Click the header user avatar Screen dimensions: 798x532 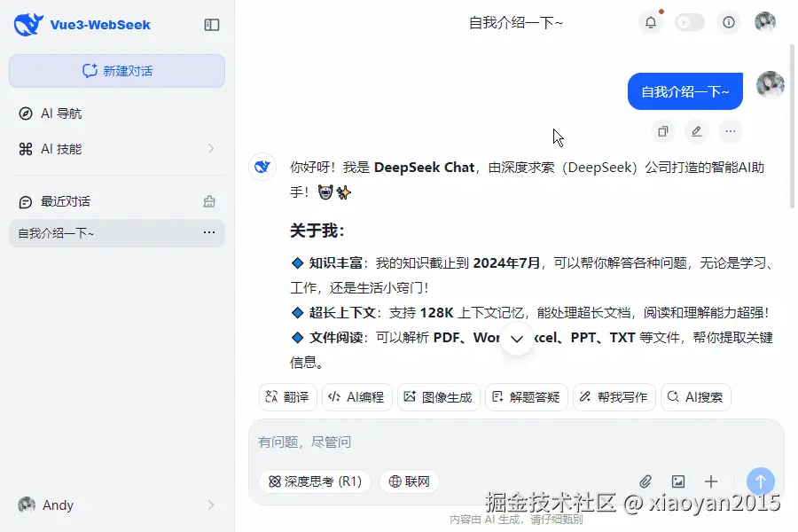click(x=765, y=22)
